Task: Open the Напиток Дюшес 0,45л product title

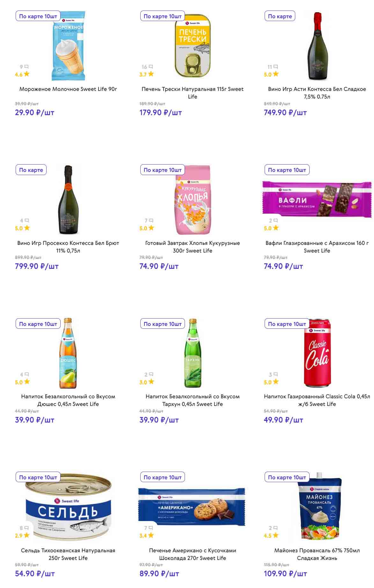Action: coord(68,400)
